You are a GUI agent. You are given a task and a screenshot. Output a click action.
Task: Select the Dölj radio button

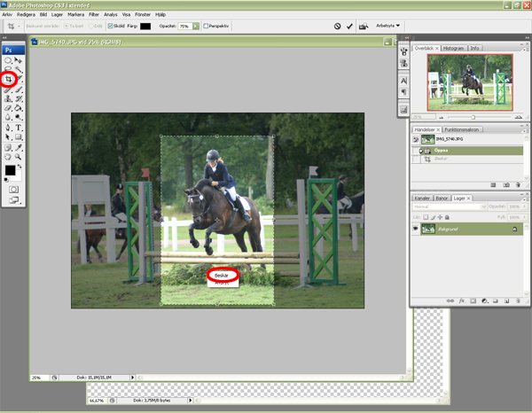91,26
